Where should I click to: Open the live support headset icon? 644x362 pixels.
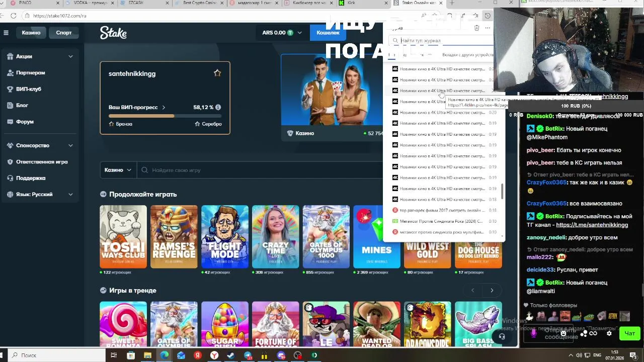[501, 336]
